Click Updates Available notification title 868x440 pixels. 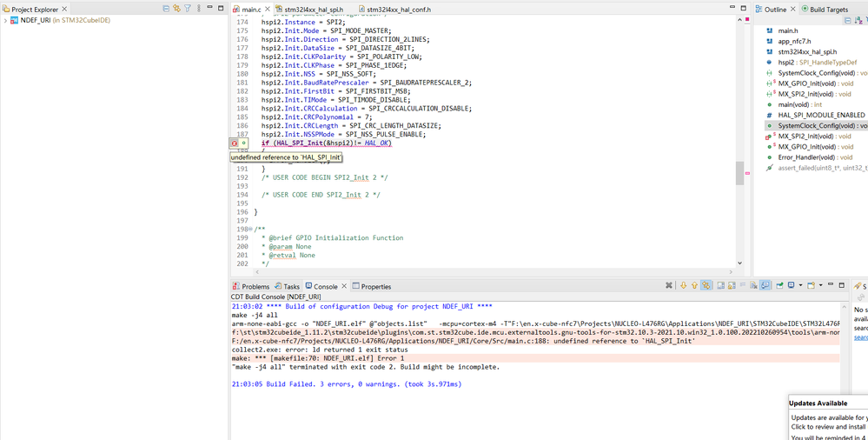pyautogui.click(x=818, y=403)
